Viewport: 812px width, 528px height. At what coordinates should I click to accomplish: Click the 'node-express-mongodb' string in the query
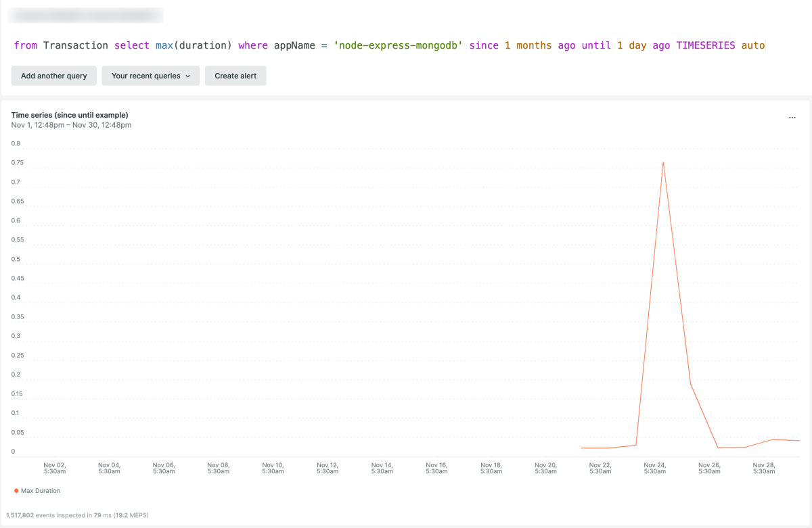(398, 45)
